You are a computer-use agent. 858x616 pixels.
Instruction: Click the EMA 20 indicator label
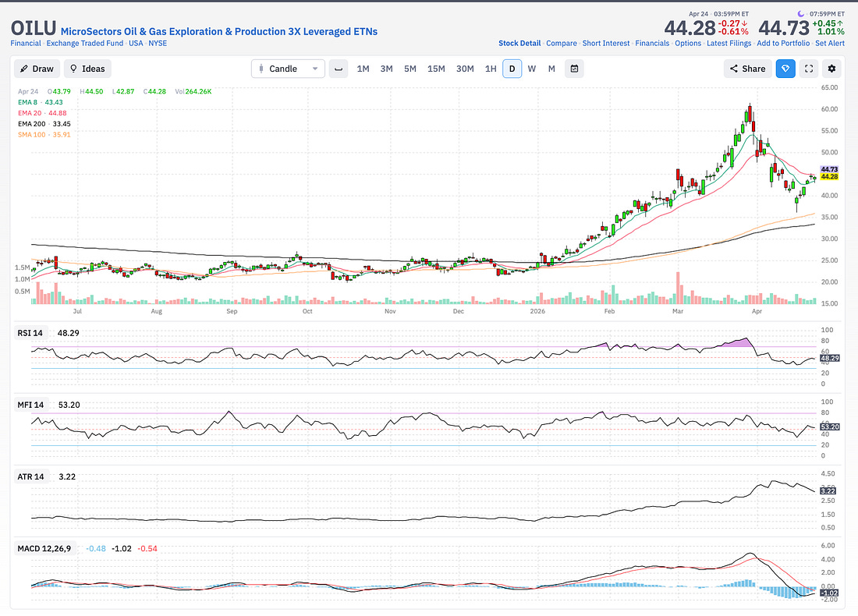42,113
